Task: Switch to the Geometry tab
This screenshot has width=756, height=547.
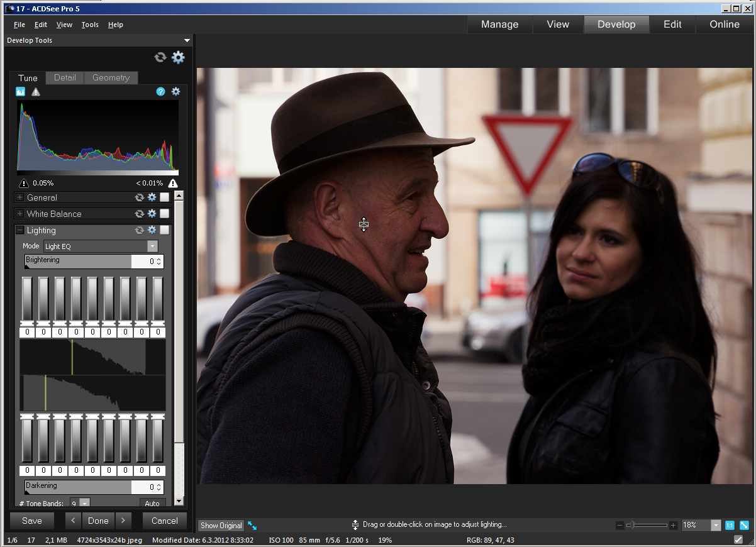Action: (111, 77)
